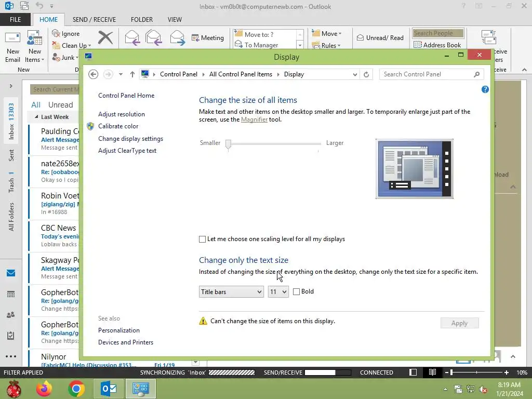Image resolution: width=532 pixels, height=399 pixels.
Task: Open the Move dropdown in Outlook
Action: [x=327, y=33]
